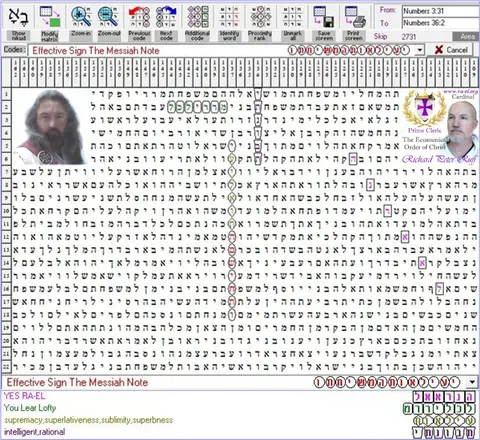Screen dimensions: 480x440
Task: Select matrix row header 13
Action: point(6,250)
